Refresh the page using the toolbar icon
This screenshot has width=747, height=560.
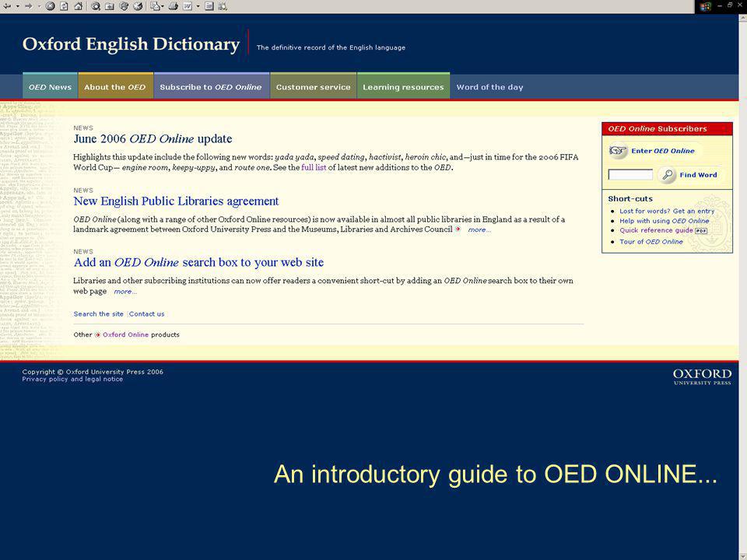click(x=64, y=6)
